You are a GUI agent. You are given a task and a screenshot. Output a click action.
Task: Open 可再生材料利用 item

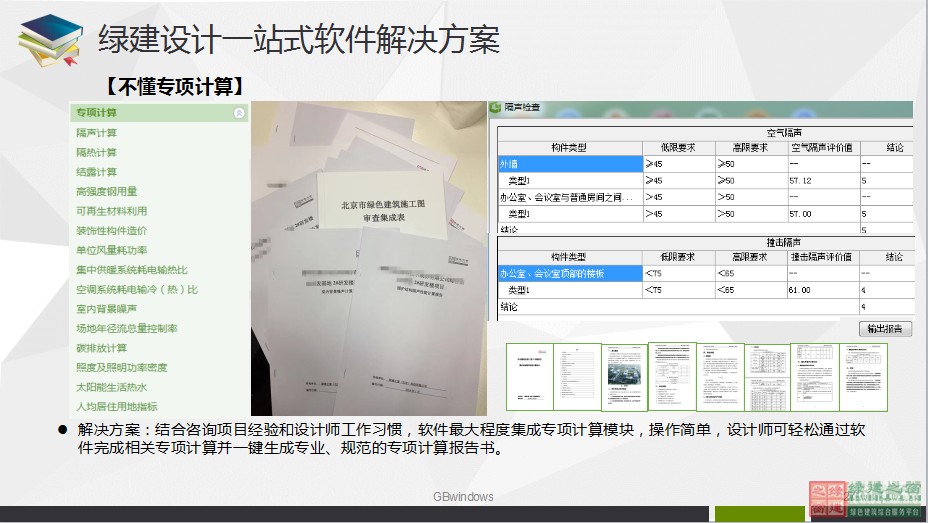[111, 211]
